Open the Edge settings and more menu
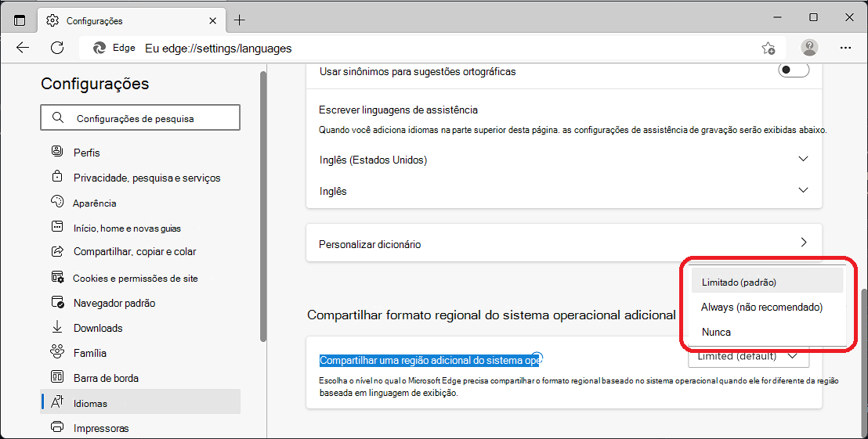The image size is (868, 439). point(845,48)
